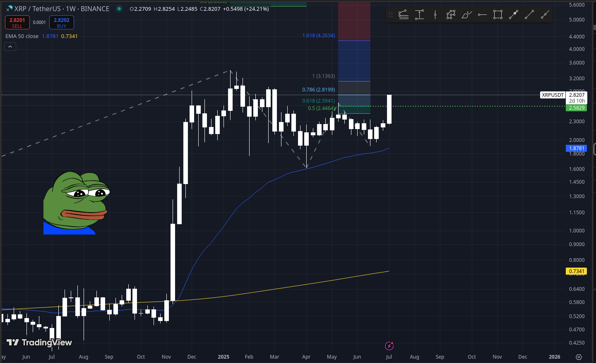This screenshot has height=364, width=596.
Task: Click the Pepe frog image on chart
Action: coord(77,203)
